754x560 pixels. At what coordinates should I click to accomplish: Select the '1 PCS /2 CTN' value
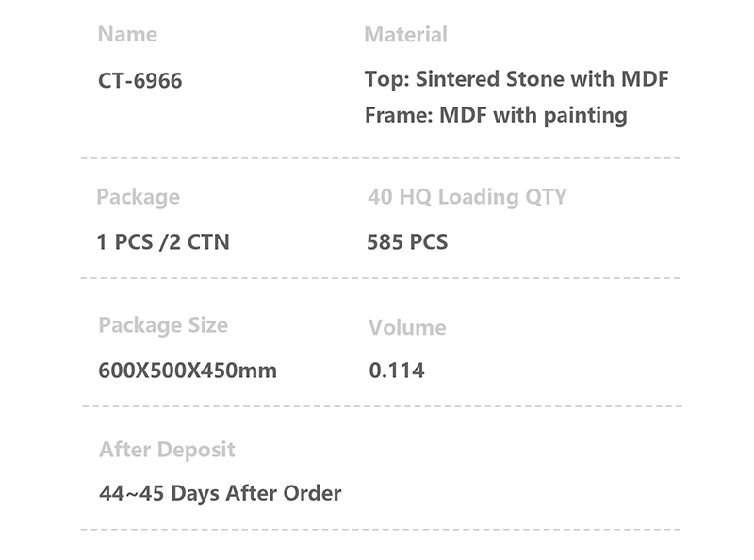pos(163,242)
